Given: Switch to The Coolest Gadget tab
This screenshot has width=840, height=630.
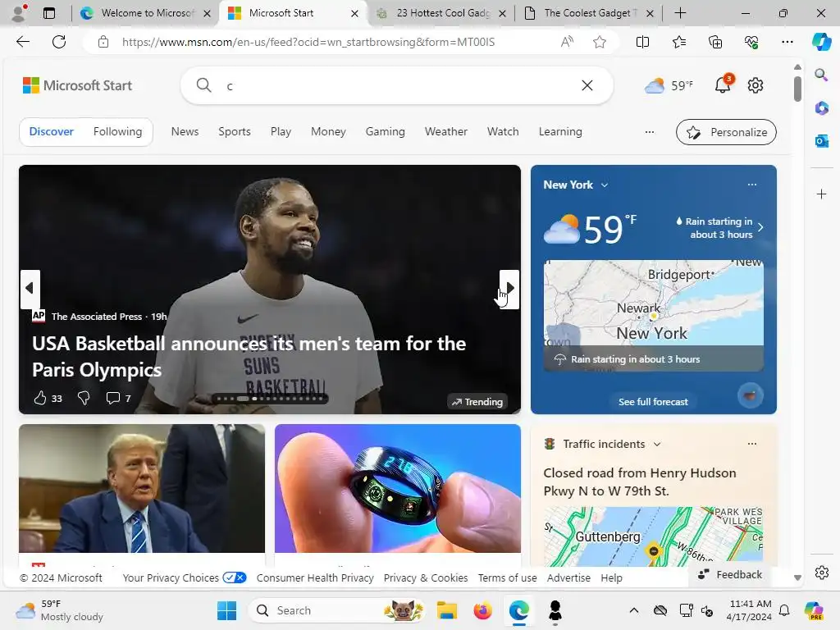Looking at the screenshot, I should [588, 13].
